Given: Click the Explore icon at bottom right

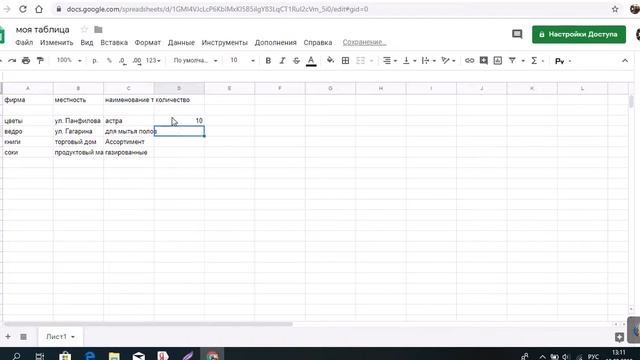Looking at the screenshot, I should (x=619, y=337).
